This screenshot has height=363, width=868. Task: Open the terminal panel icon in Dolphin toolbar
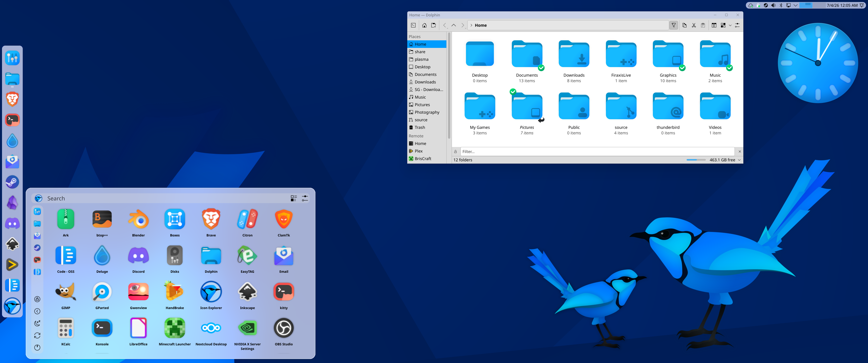413,25
